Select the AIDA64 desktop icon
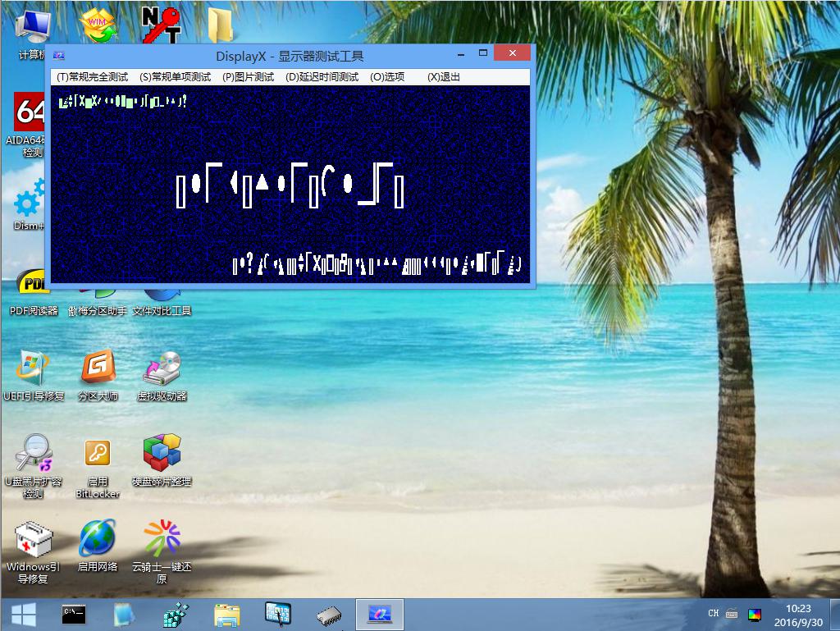840x631 pixels. pos(30,112)
